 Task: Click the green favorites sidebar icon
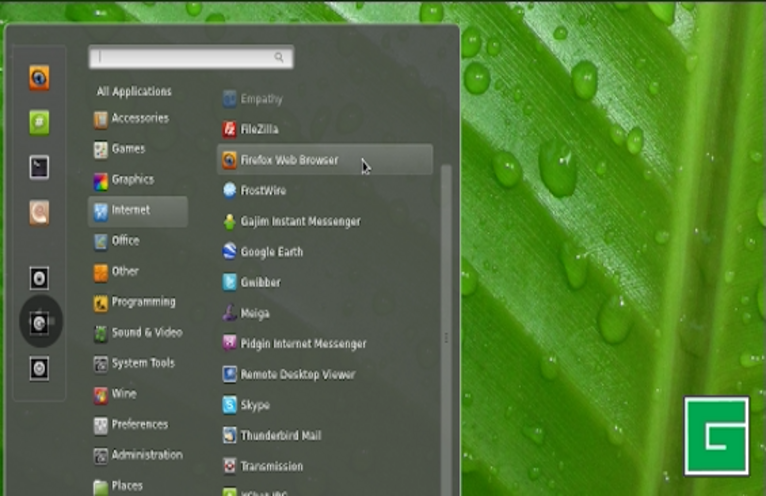pyautogui.click(x=39, y=122)
